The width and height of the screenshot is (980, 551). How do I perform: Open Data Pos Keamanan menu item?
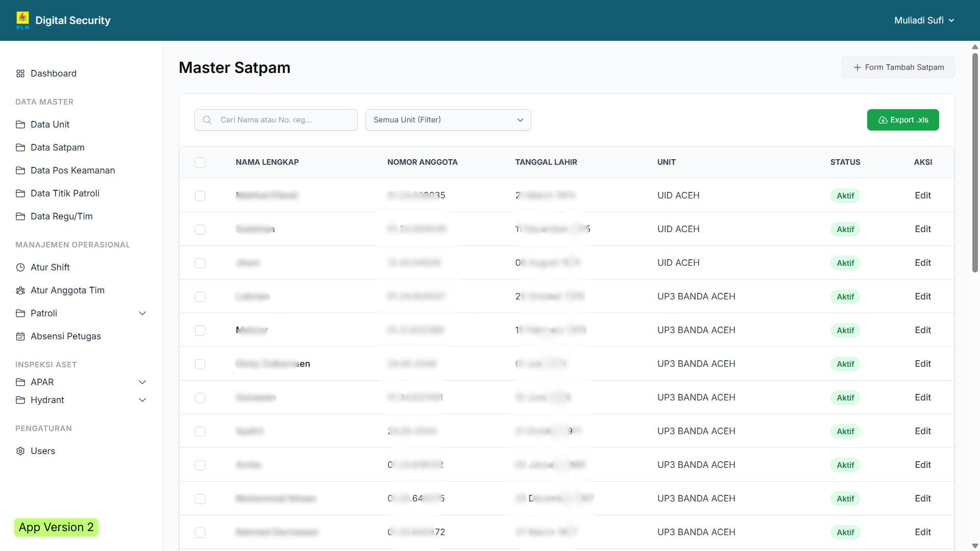72,170
